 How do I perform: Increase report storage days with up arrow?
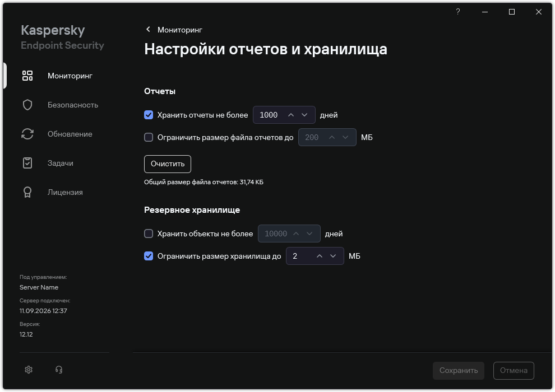tap(291, 115)
